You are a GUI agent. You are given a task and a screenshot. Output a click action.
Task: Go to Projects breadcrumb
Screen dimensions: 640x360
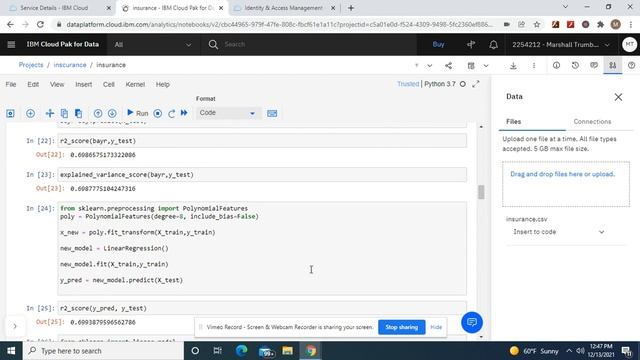point(31,65)
